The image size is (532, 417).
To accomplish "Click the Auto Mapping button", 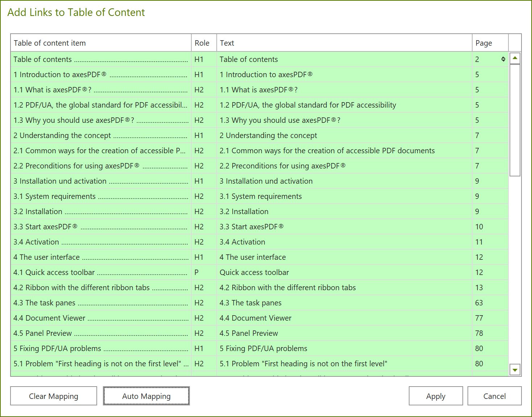I will coord(146,396).
